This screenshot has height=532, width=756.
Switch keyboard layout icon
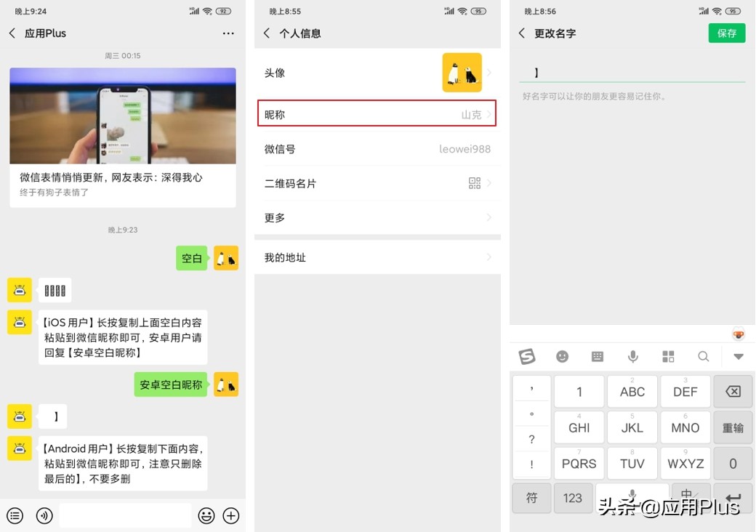(598, 357)
